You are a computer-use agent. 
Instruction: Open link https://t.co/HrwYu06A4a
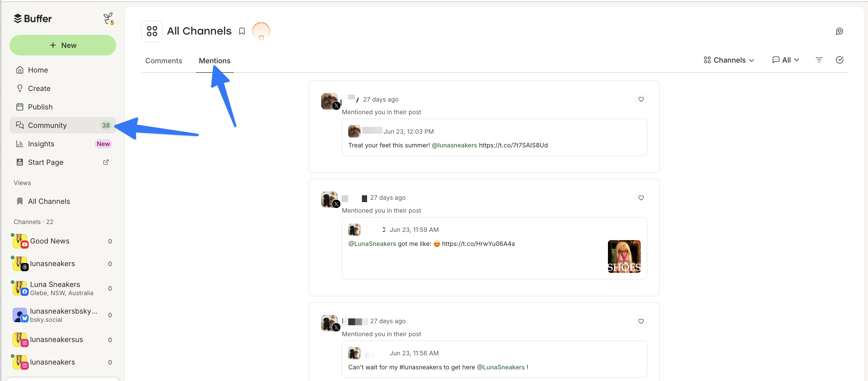tap(478, 244)
